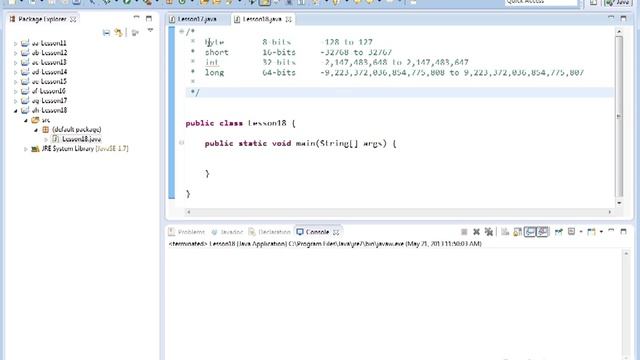640x360 pixels.
Task: Expand the Lesson14 project
Action: [x=16, y=72]
